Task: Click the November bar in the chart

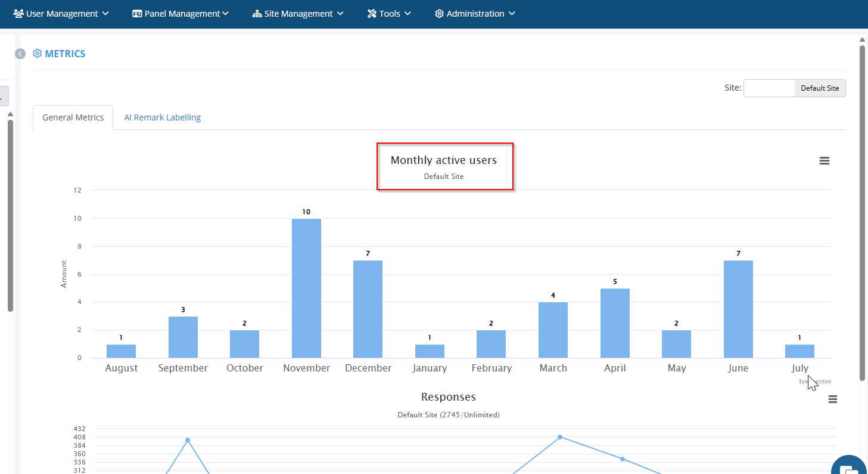Action: point(306,288)
